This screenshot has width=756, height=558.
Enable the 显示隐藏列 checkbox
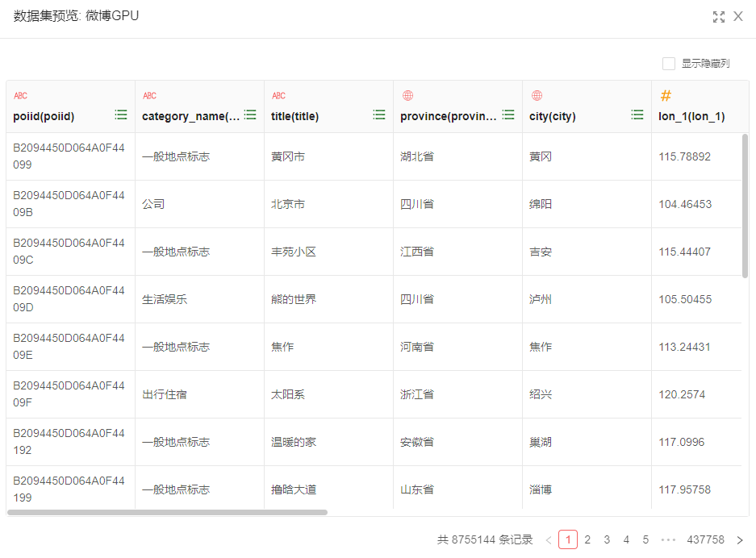(x=669, y=64)
